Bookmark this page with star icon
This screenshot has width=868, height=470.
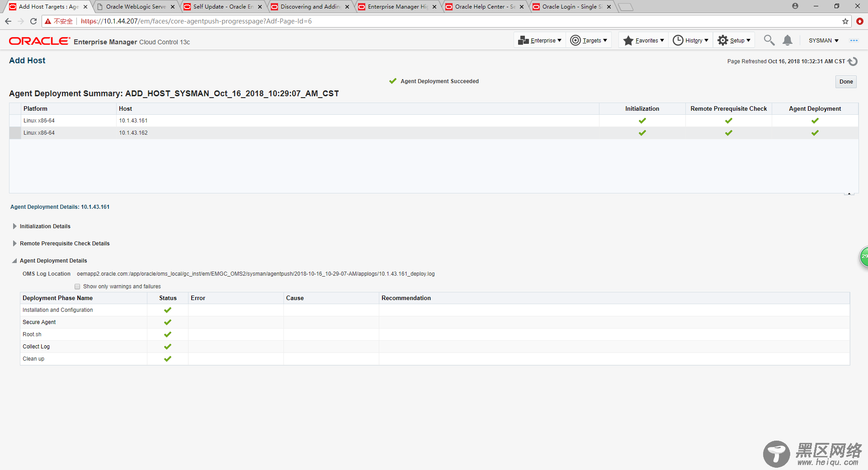pos(845,21)
